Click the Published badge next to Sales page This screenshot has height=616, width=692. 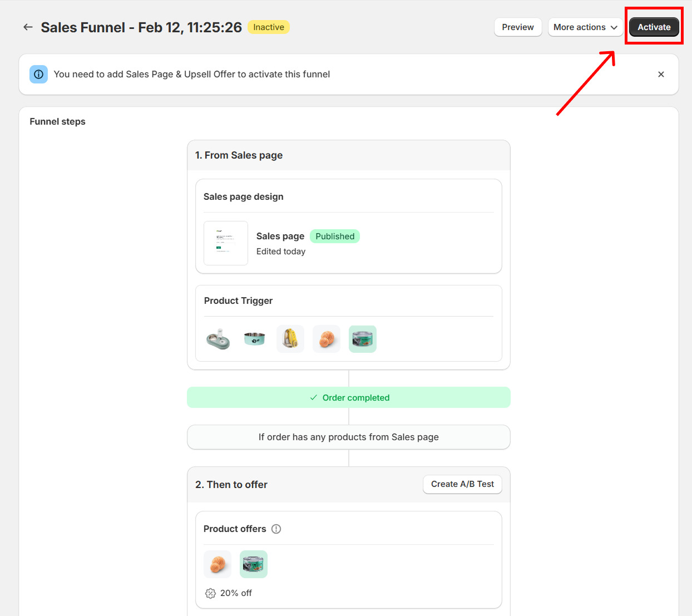(334, 236)
